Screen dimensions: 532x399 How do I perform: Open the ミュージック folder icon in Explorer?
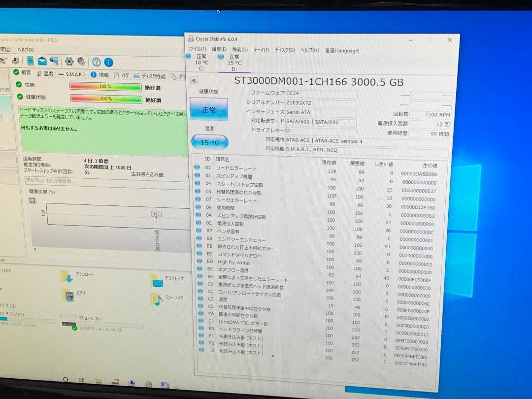[x=157, y=299]
